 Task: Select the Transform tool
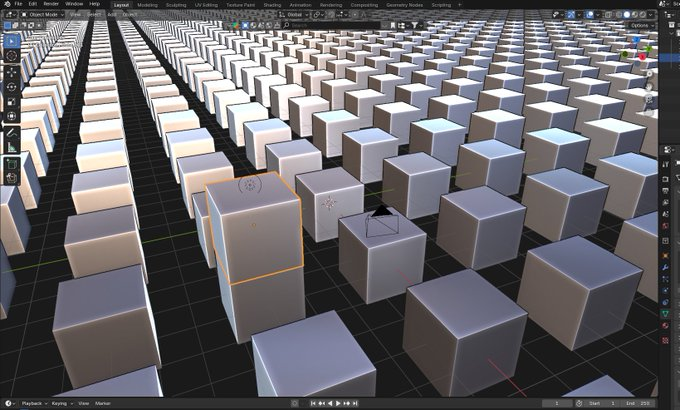coord(12,116)
